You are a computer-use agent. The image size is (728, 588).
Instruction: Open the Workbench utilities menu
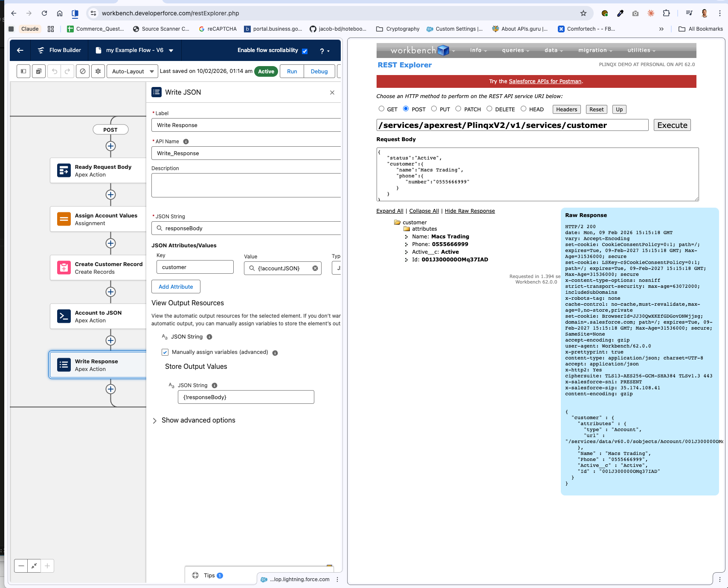[641, 50]
